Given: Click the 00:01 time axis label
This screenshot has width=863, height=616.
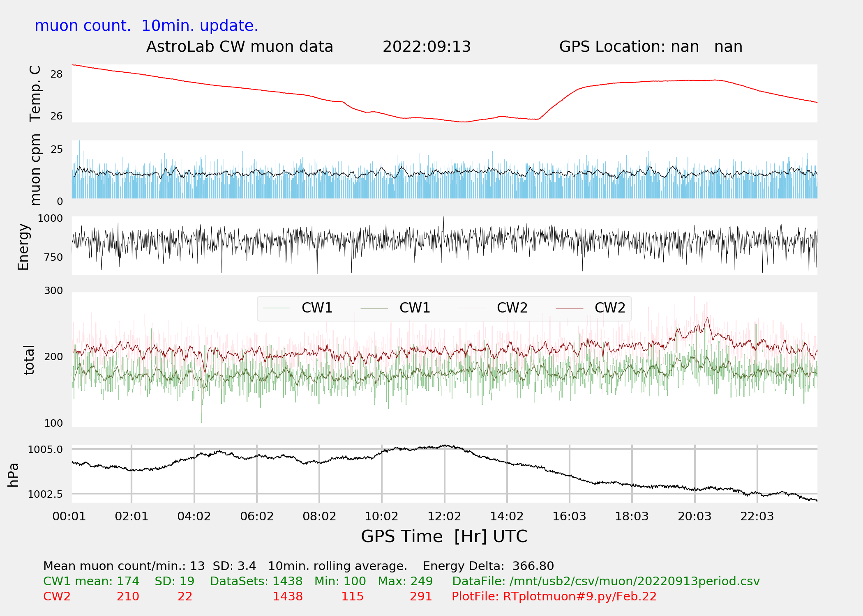Looking at the screenshot, I should (x=69, y=517).
